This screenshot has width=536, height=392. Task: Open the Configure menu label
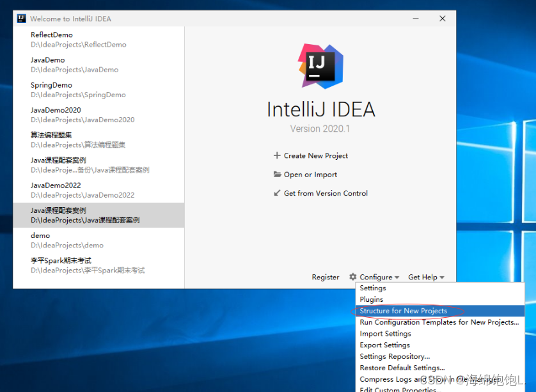(x=375, y=277)
